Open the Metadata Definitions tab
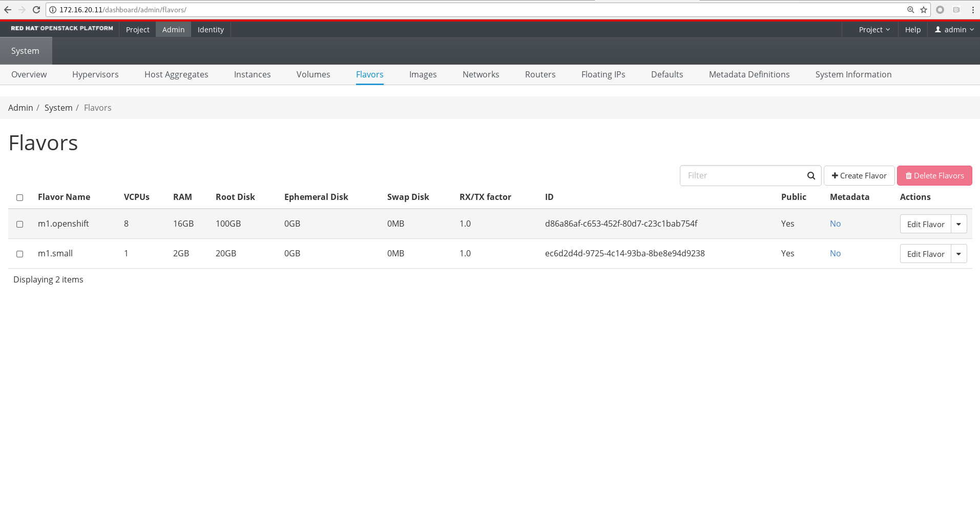The image size is (980, 505). coord(749,74)
